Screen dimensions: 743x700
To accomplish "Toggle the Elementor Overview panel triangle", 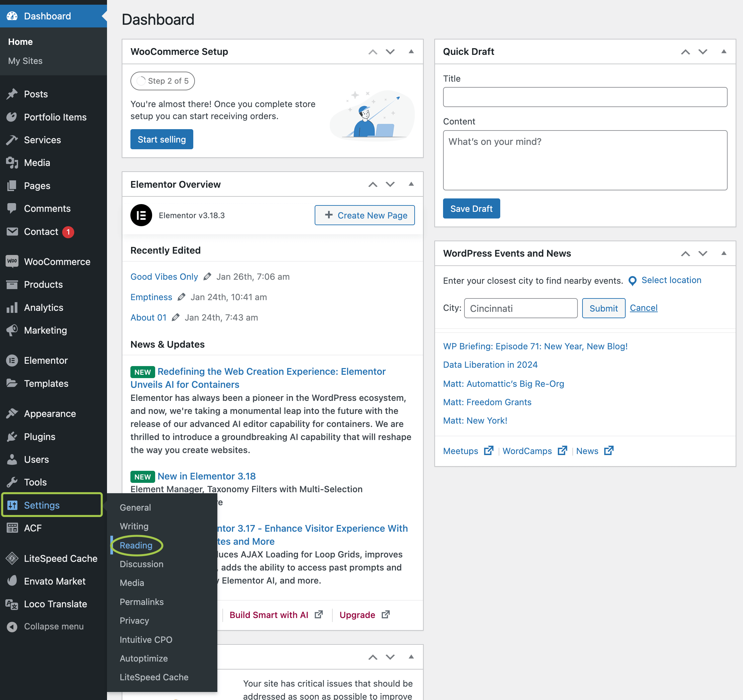I will pos(411,184).
